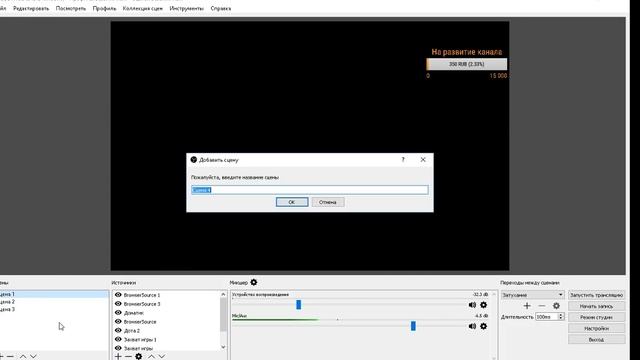Screen dimensions: 640x360
Task: Open the Затухание transition dropdown
Action: click(532, 295)
